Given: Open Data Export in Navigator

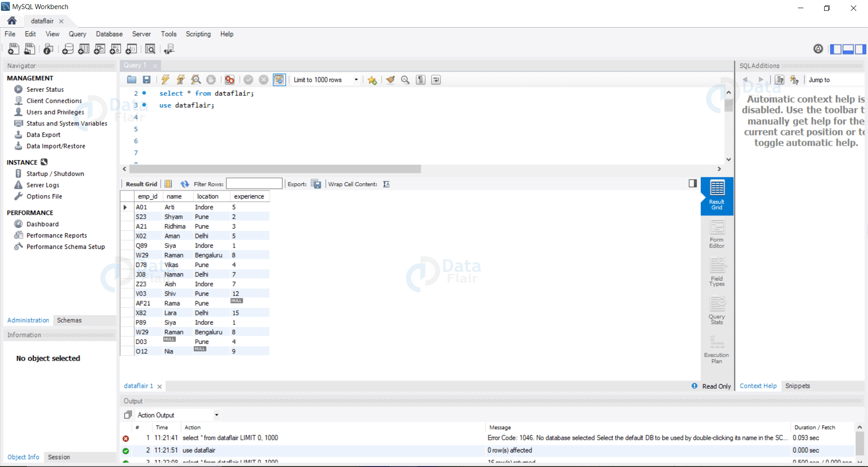Looking at the screenshot, I should click(43, 134).
